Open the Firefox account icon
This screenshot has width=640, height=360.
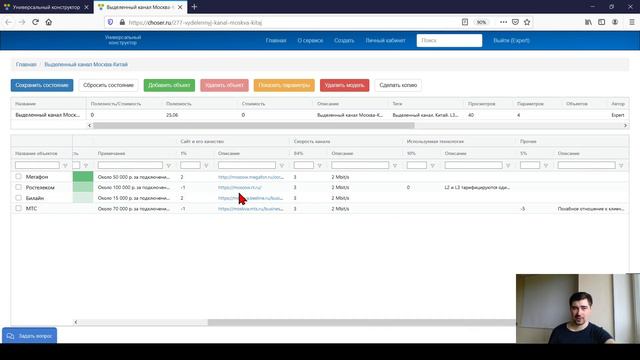tap(615, 22)
